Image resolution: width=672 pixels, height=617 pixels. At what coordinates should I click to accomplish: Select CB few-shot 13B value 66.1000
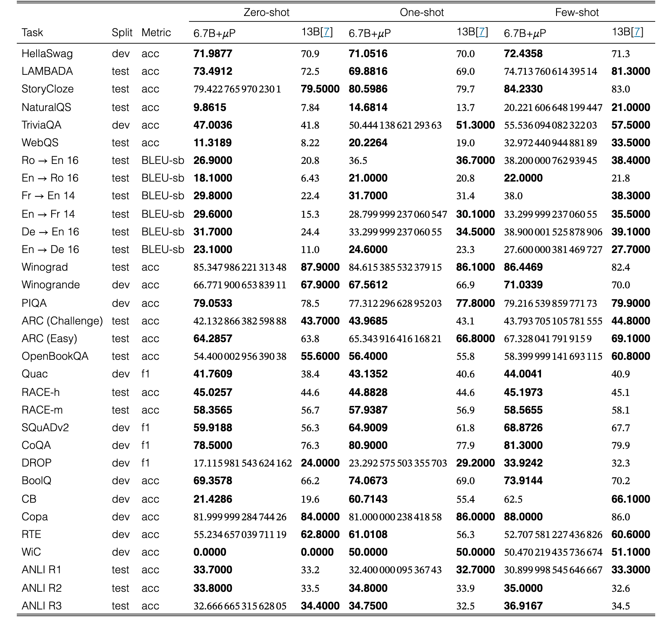click(x=631, y=499)
